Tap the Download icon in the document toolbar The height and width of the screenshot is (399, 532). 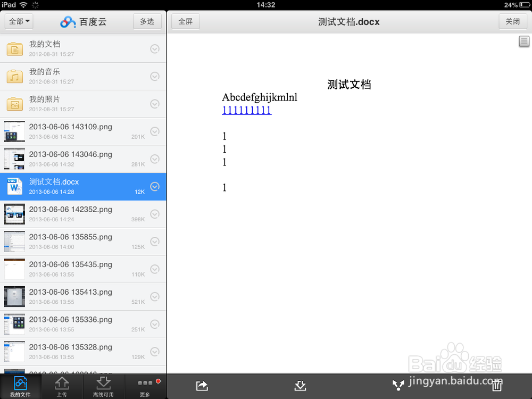[301, 386]
